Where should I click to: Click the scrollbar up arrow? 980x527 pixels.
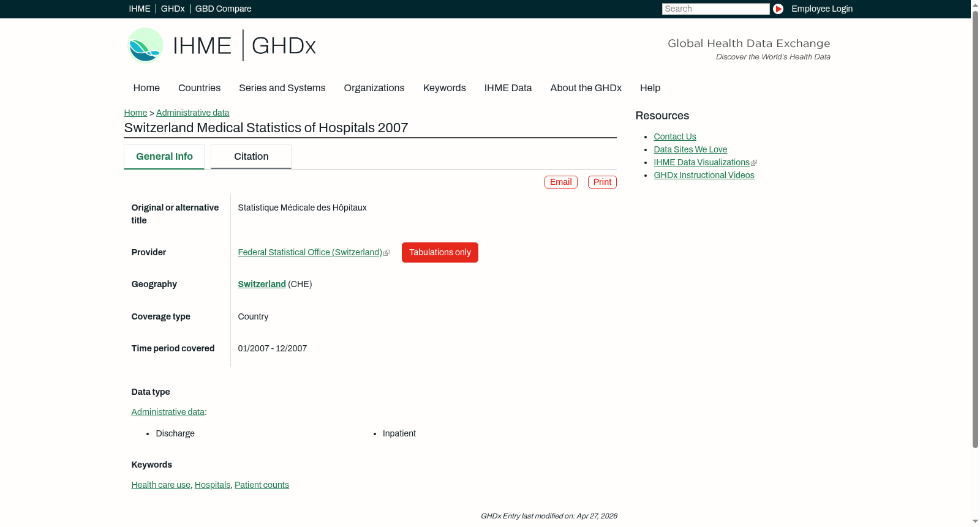(975, 4)
